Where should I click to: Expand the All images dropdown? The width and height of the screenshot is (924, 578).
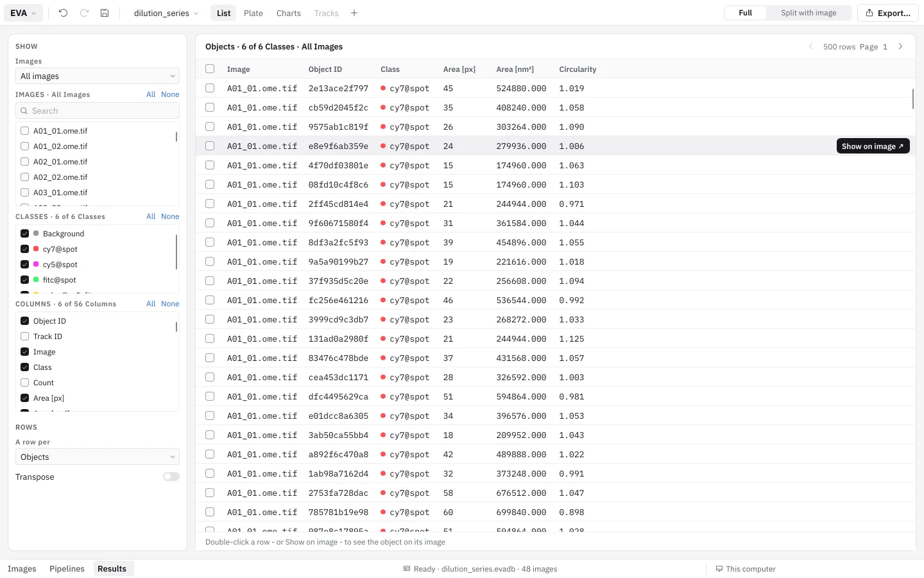[x=98, y=76]
